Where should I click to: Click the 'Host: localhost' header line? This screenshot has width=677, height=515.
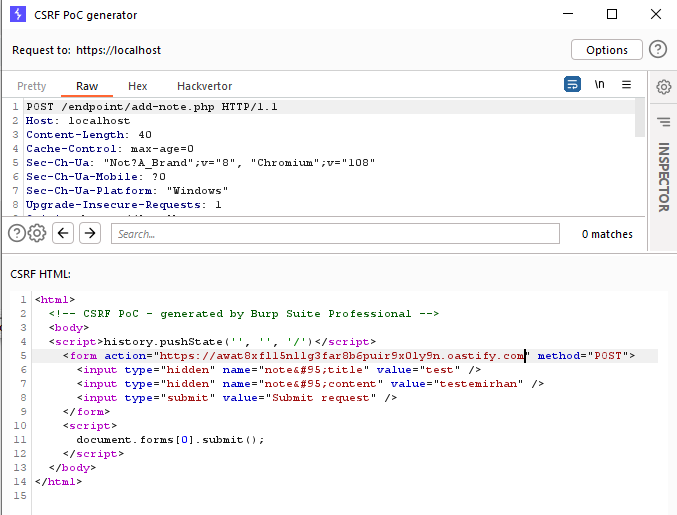point(78,120)
